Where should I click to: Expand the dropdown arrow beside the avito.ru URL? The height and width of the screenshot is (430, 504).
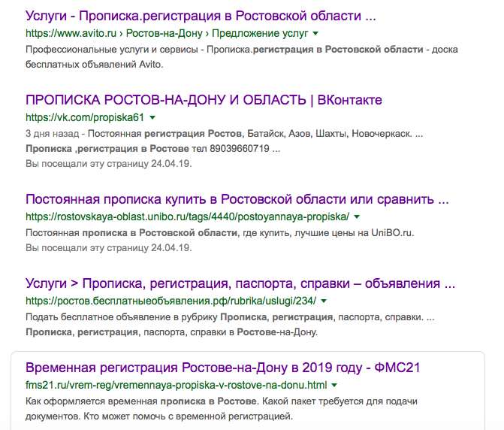pyautogui.click(x=315, y=35)
